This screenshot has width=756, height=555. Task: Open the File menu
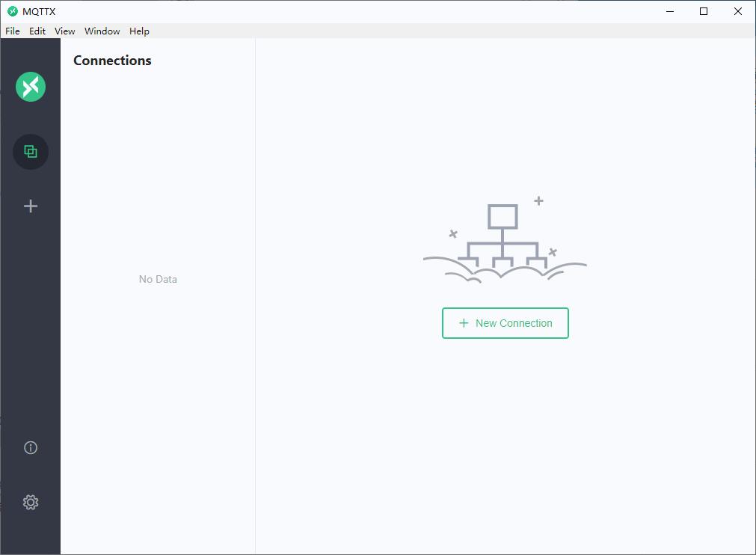(x=13, y=31)
